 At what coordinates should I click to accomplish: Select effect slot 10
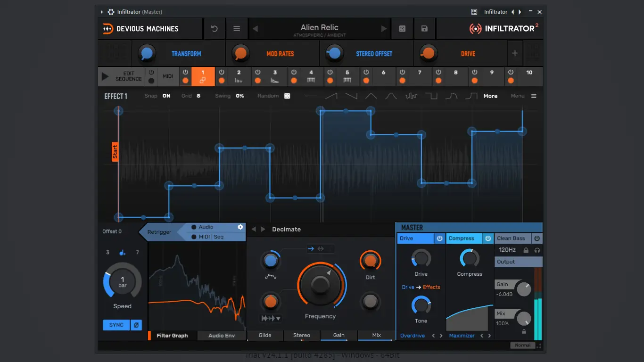(x=529, y=76)
